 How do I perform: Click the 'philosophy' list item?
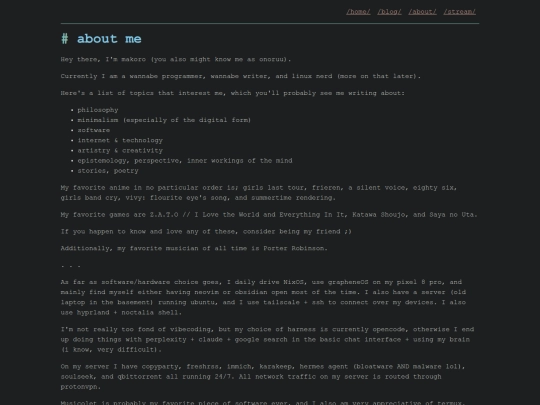[x=98, y=110]
